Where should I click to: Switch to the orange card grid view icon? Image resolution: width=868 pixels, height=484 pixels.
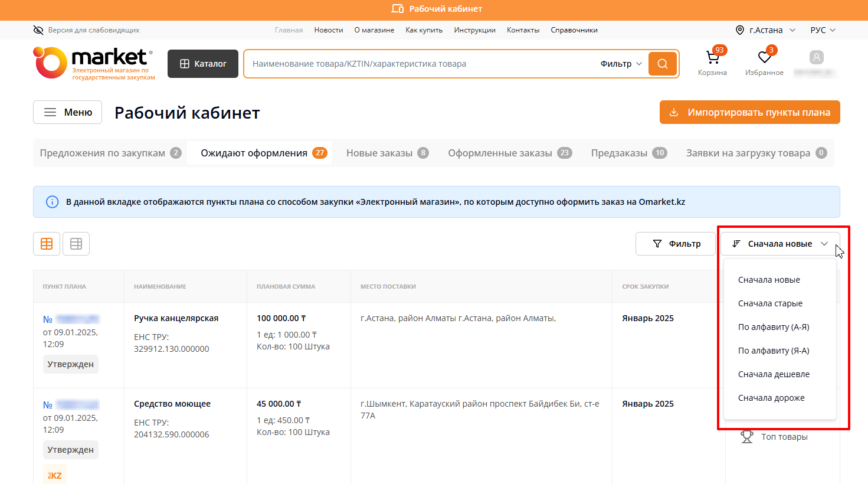[47, 244]
